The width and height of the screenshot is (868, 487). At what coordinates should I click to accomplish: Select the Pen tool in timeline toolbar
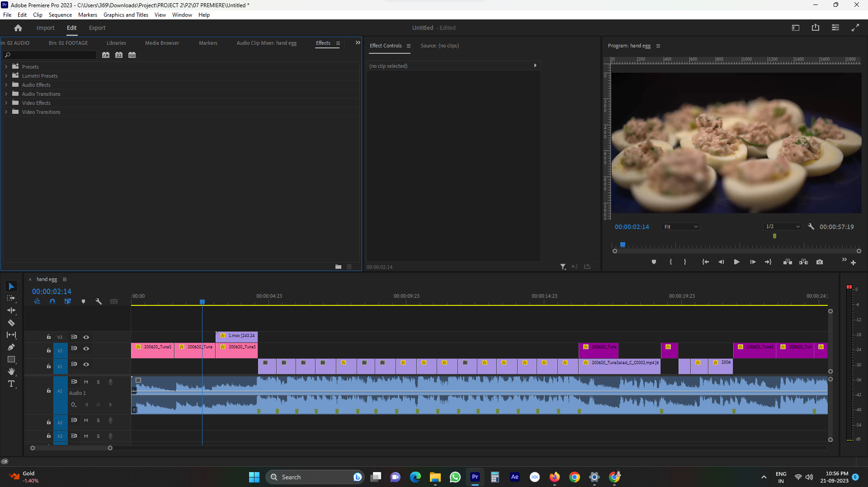(11, 347)
